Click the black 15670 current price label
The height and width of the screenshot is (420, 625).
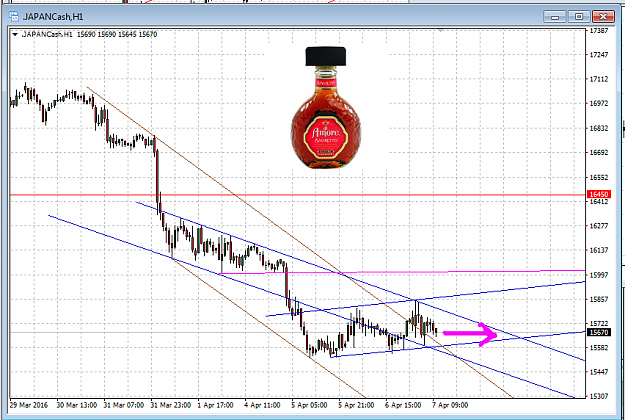pos(599,332)
